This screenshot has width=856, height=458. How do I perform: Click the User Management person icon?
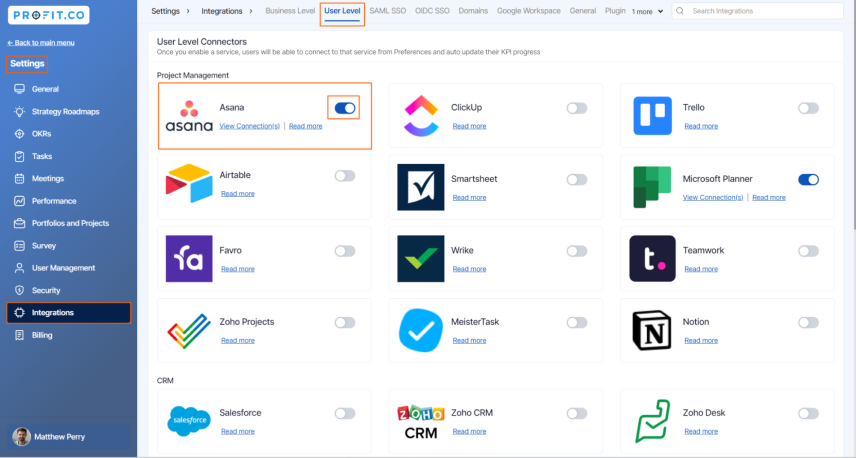tap(20, 268)
